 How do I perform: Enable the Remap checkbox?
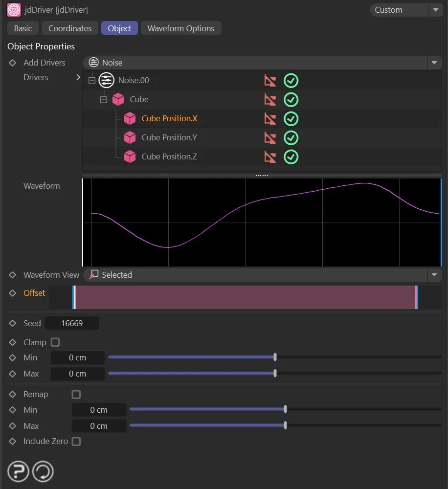(76, 394)
